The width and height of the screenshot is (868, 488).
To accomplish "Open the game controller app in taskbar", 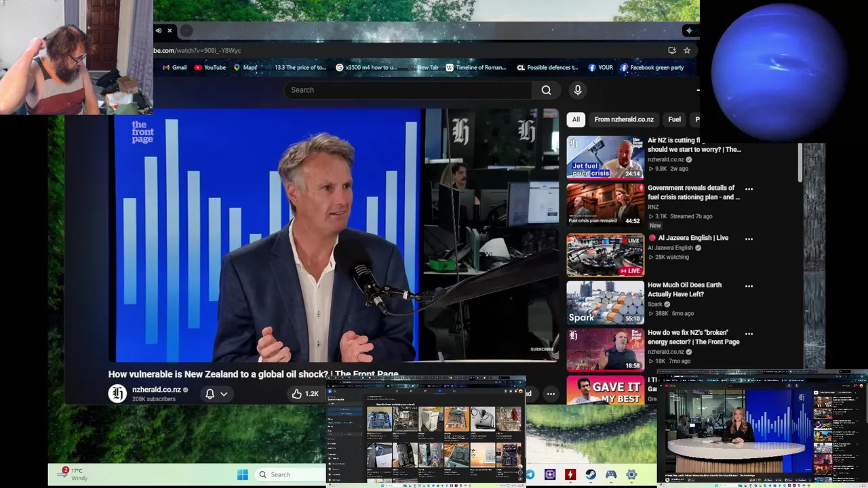I will (x=611, y=474).
